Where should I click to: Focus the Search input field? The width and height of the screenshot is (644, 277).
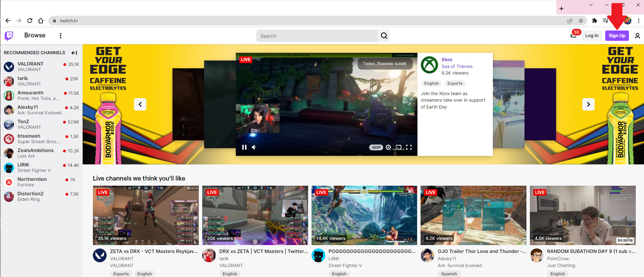(317, 36)
